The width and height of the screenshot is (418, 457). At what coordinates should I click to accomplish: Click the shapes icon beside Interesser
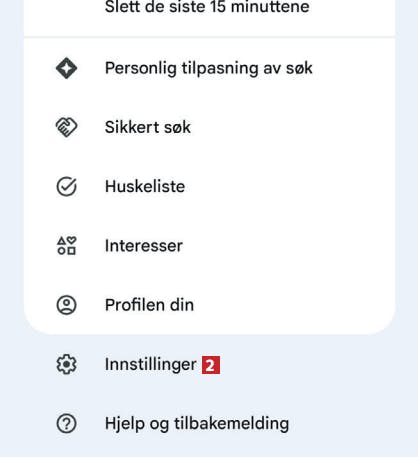[x=66, y=246]
